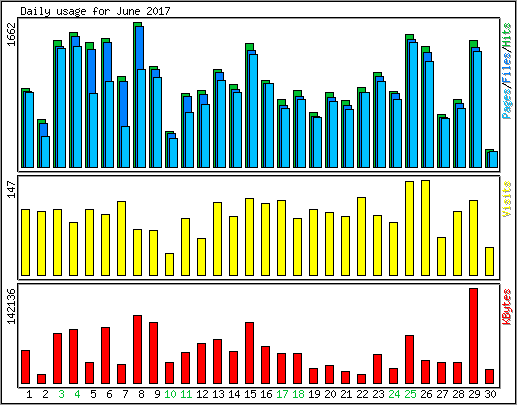Click day label "28" on the x-axis

pos(458,394)
